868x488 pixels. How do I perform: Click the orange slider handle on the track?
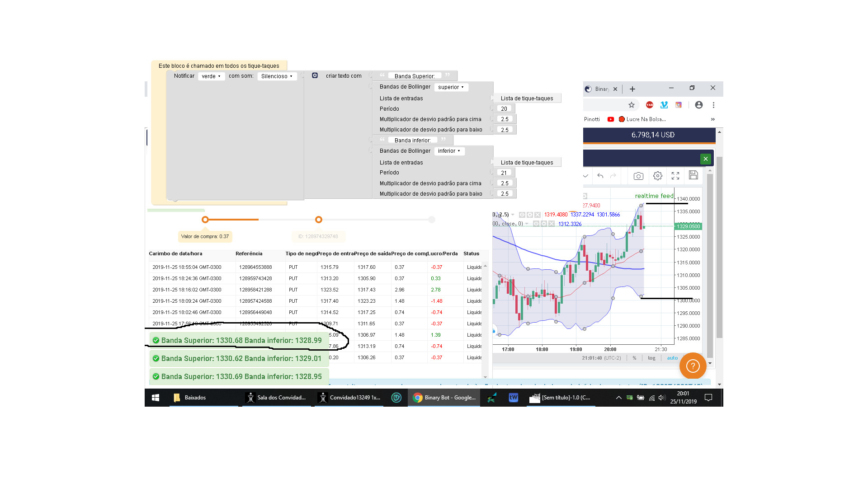(205, 220)
